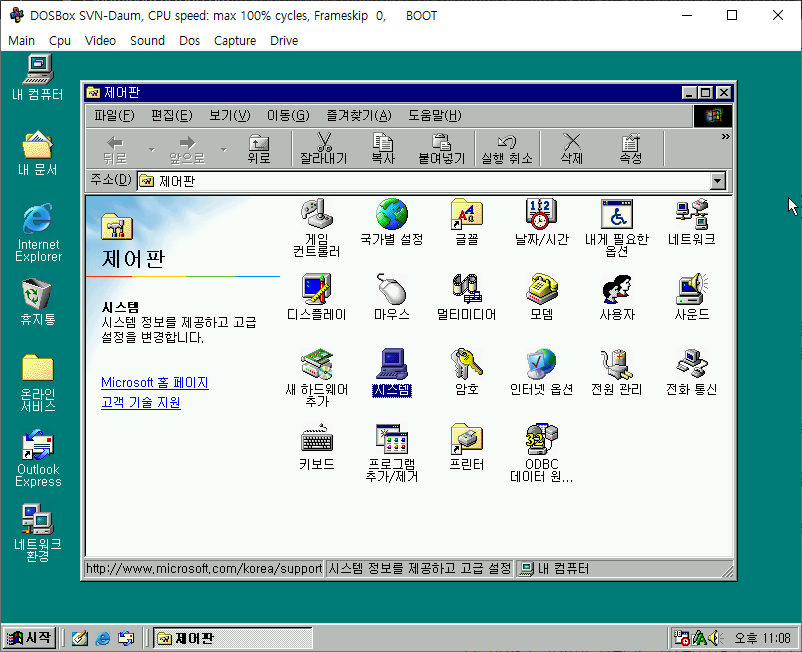Open the 보기(V) menu
Viewport: 802px width, 652px height.
[230, 116]
